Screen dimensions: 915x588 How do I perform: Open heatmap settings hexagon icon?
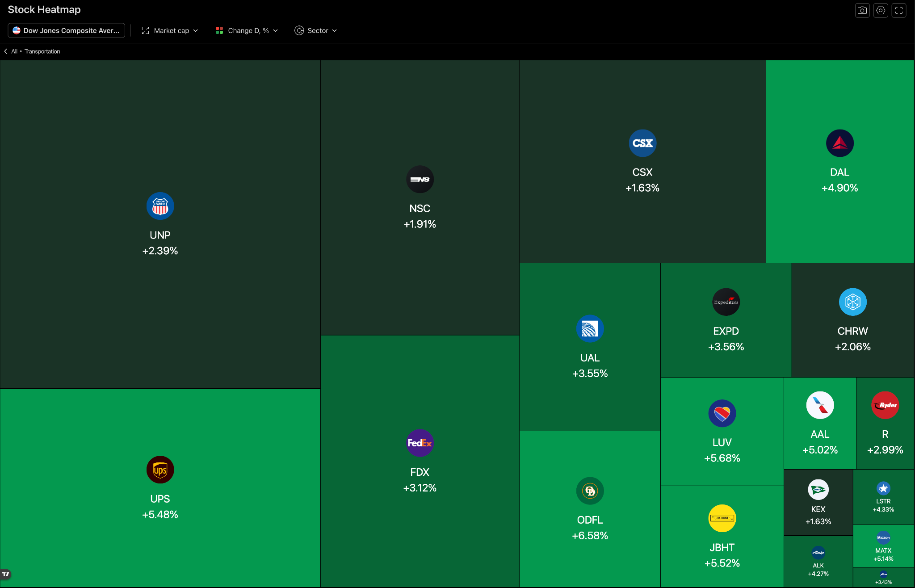pos(881,10)
